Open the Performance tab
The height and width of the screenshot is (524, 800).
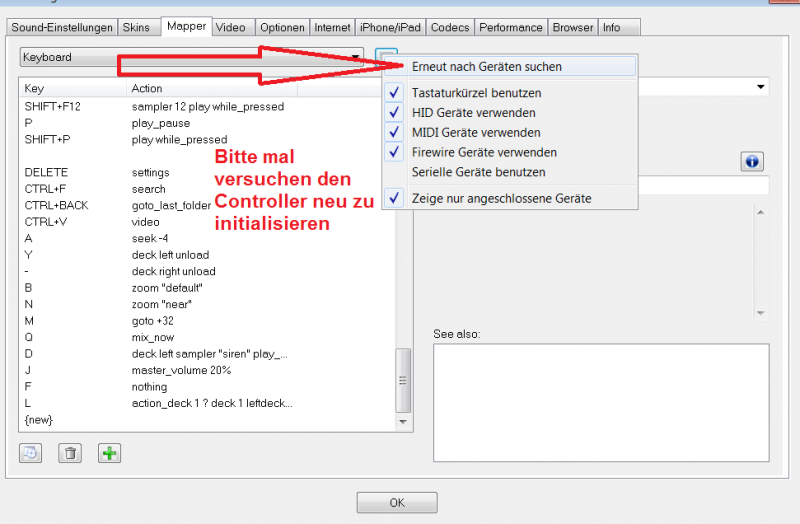(x=511, y=28)
